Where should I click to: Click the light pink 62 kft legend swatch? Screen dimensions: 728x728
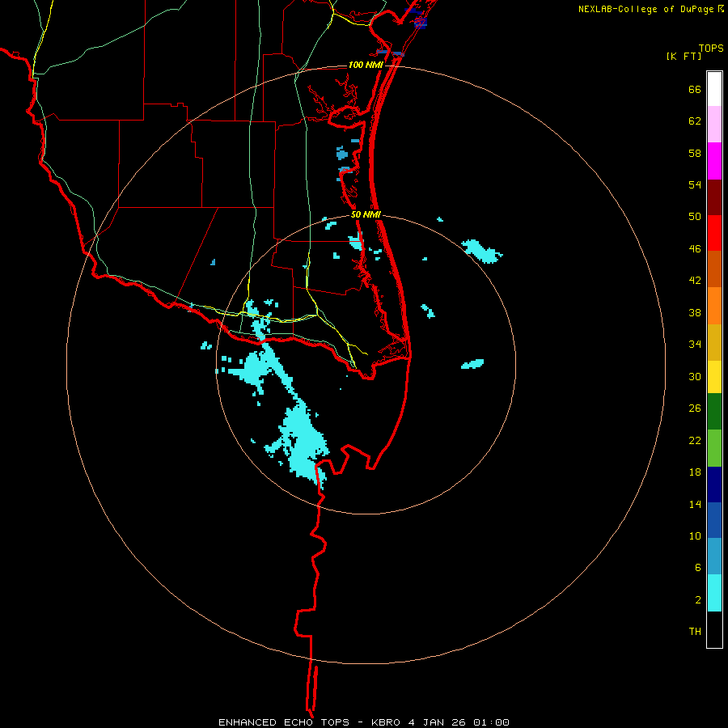coord(714,125)
